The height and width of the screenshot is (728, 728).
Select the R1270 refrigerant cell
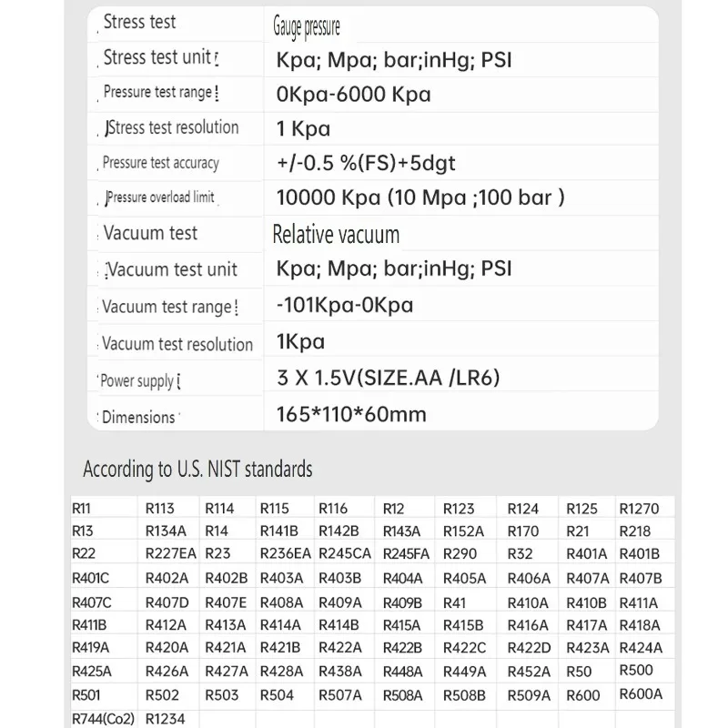pos(639,509)
